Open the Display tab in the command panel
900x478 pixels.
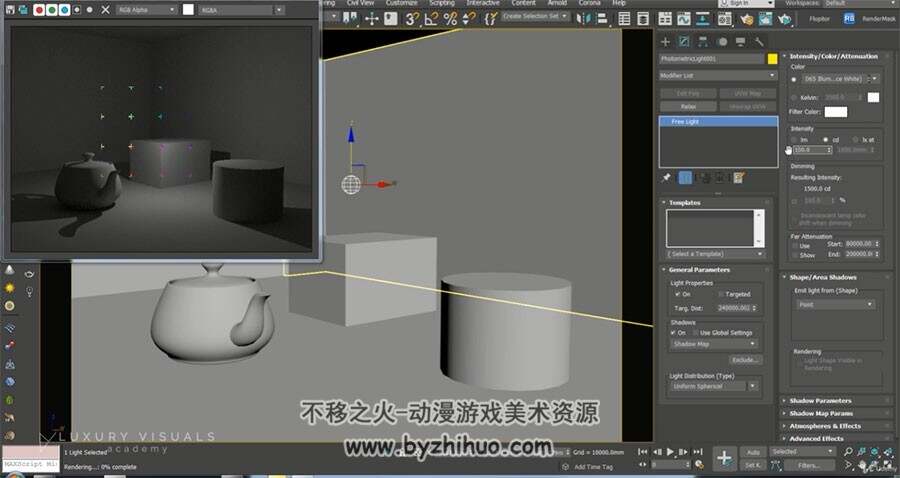(740, 42)
